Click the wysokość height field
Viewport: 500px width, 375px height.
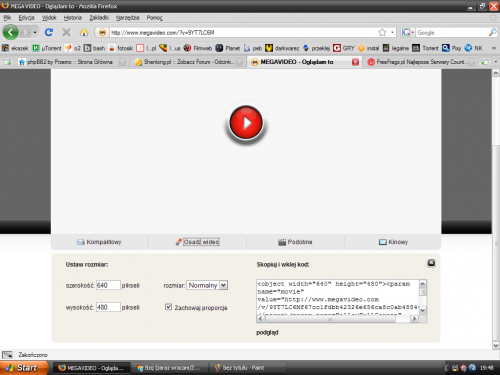pos(108,307)
